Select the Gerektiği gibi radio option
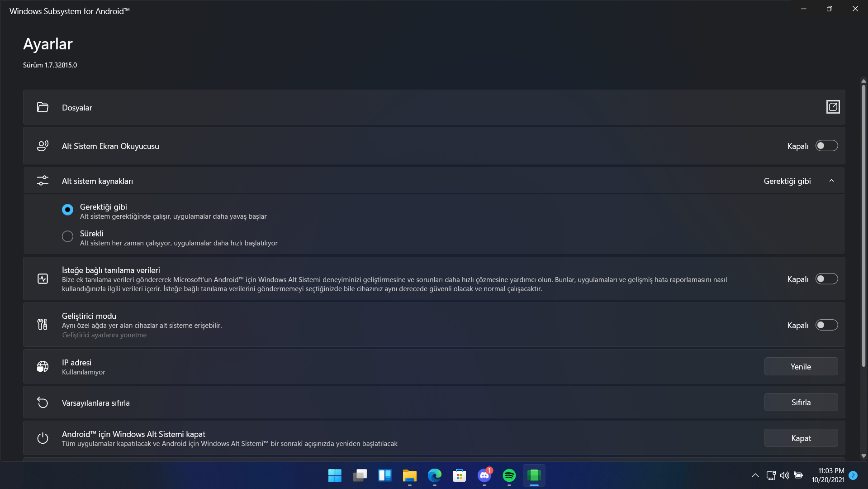Viewport: 868px width, 489px height. coord(67,210)
